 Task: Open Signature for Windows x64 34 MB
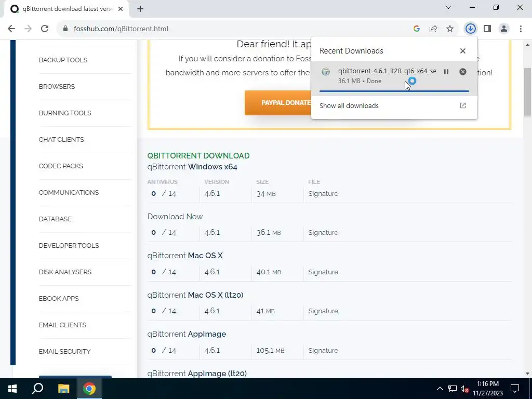(x=323, y=194)
